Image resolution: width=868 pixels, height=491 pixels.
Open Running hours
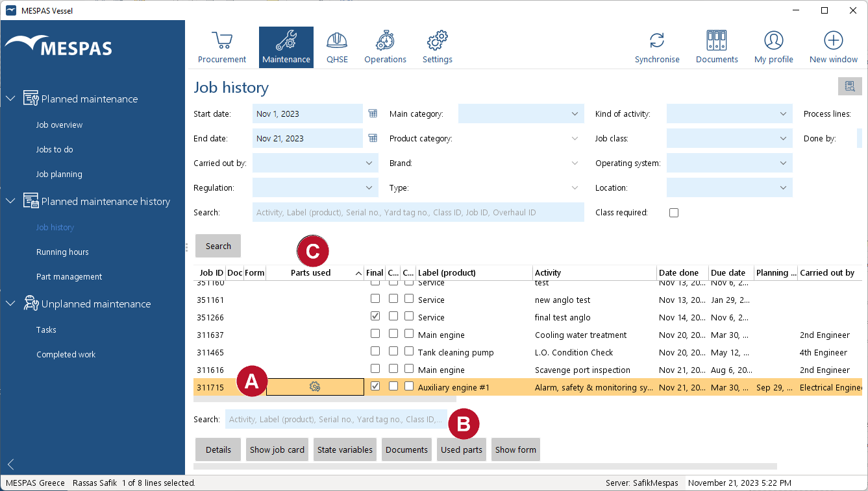(62, 252)
